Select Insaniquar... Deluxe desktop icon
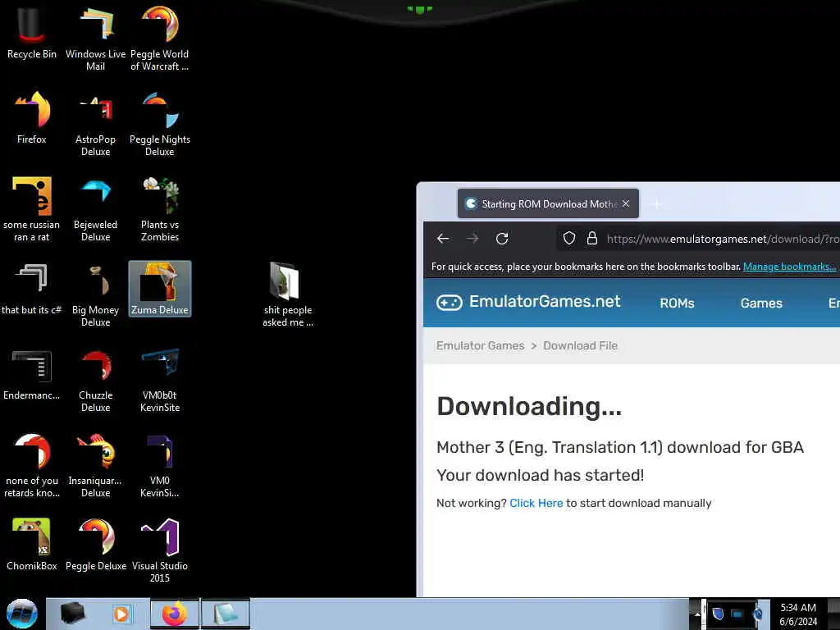 pos(95,465)
